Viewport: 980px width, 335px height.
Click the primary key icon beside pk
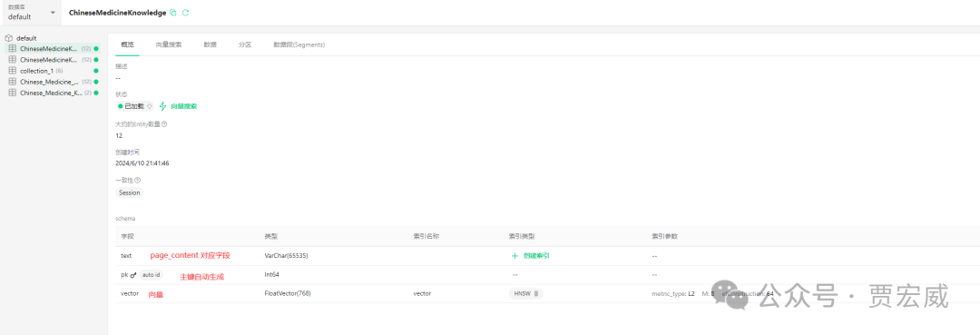point(133,274)
